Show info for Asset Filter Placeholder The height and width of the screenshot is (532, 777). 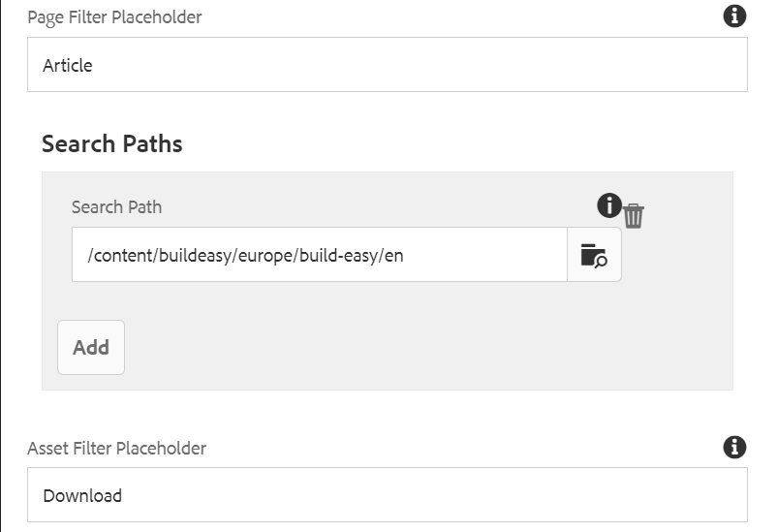coord(734,448)
